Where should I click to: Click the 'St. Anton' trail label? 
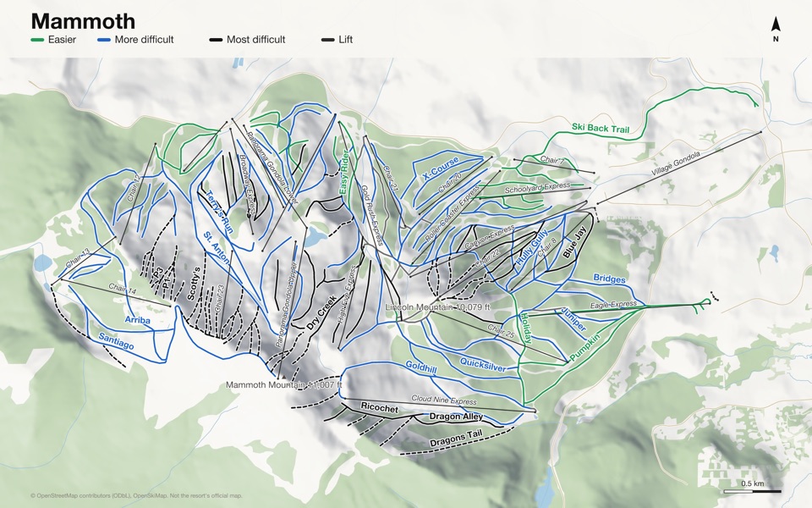tap(216, 248)
